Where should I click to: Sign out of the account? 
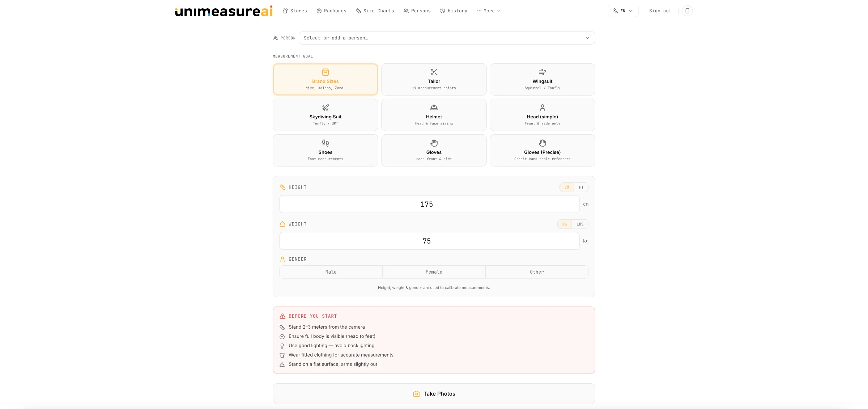660,11
